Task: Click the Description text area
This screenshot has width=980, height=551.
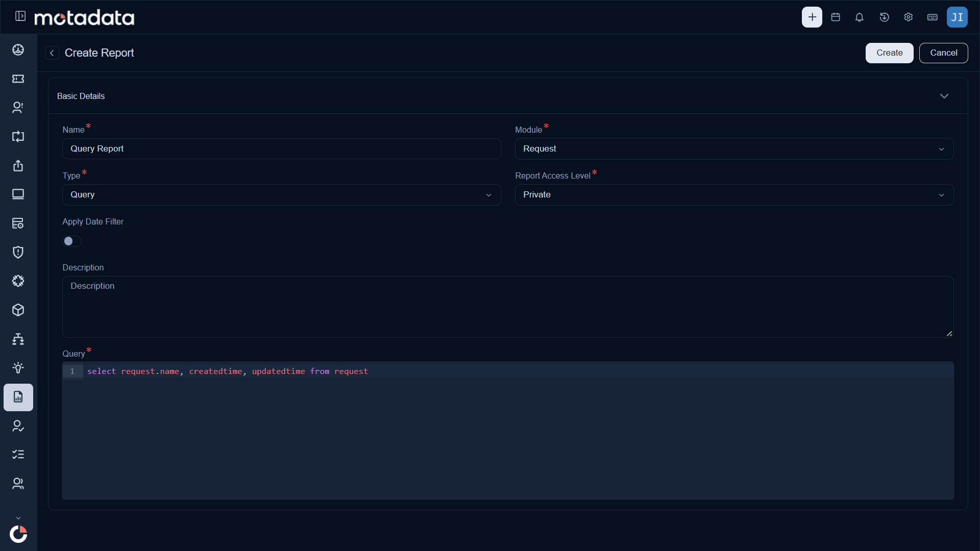Action: tap(507, 307)
